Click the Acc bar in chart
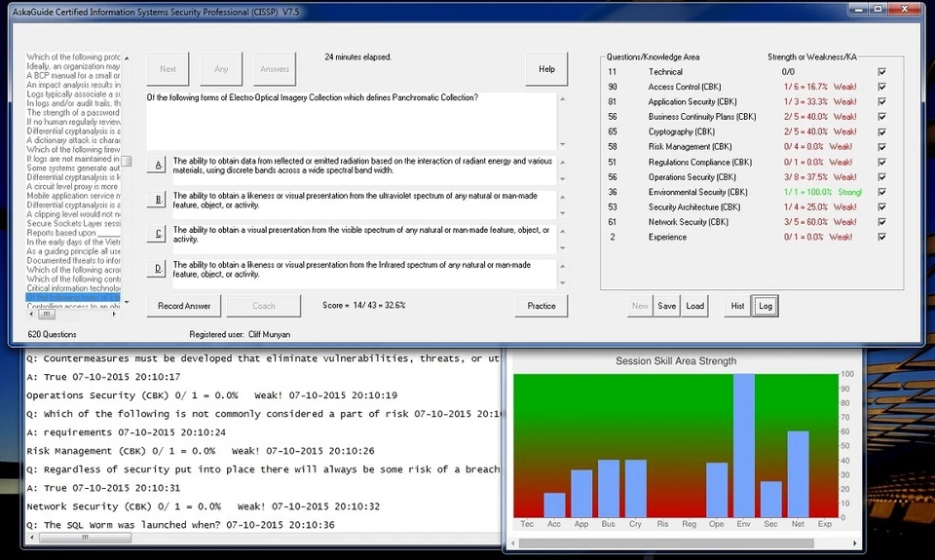Screen dimensions: 935x560 (x=554, y=505)
